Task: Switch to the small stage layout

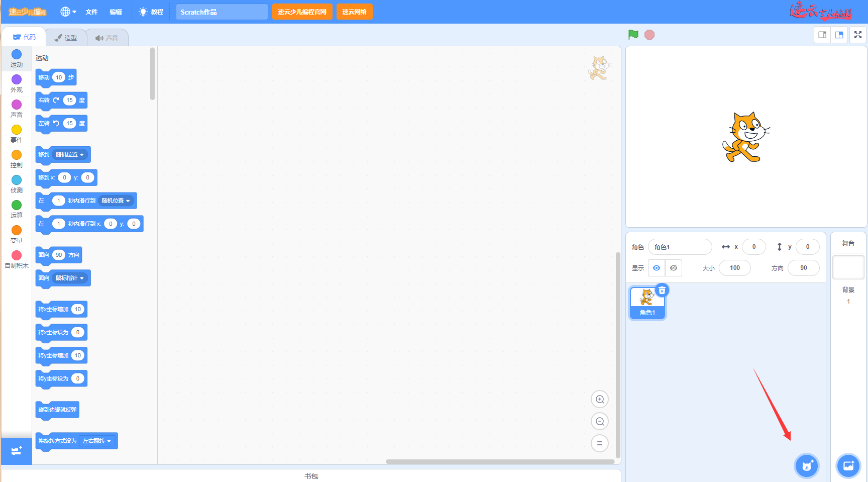Action: pos(822,35)
